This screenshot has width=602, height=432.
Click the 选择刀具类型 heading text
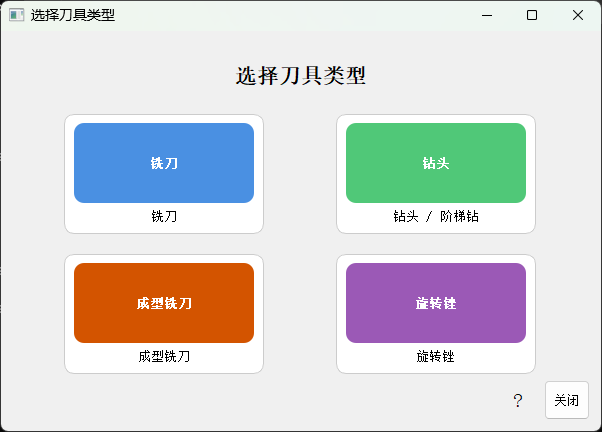(x=301, y=76)
